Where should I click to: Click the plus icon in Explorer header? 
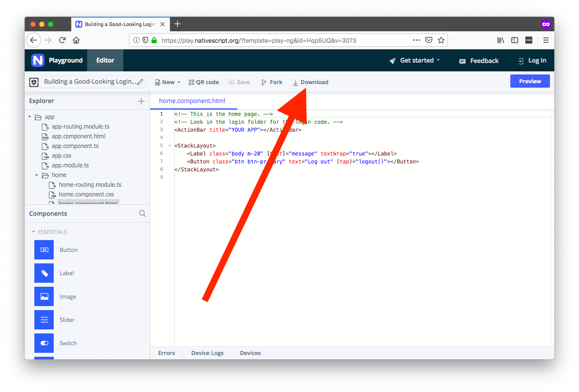[x=141, y=101]
